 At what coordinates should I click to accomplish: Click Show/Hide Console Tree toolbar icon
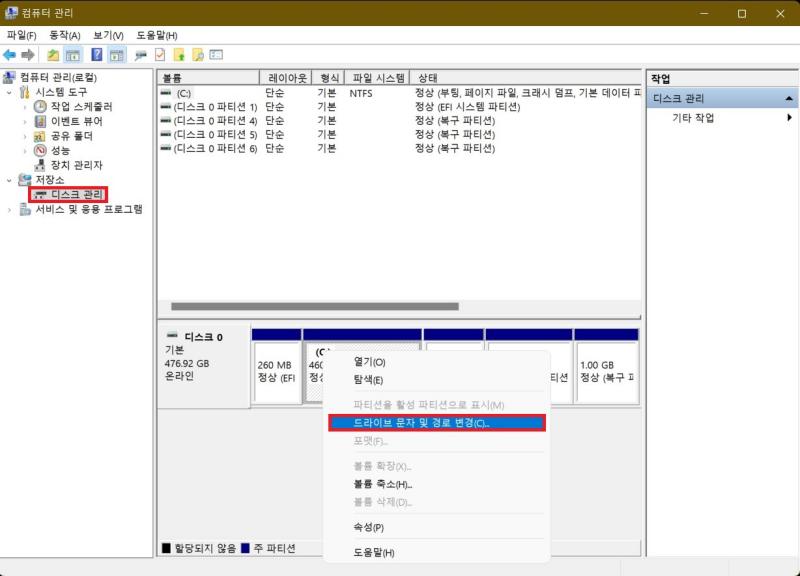[73, 55]
